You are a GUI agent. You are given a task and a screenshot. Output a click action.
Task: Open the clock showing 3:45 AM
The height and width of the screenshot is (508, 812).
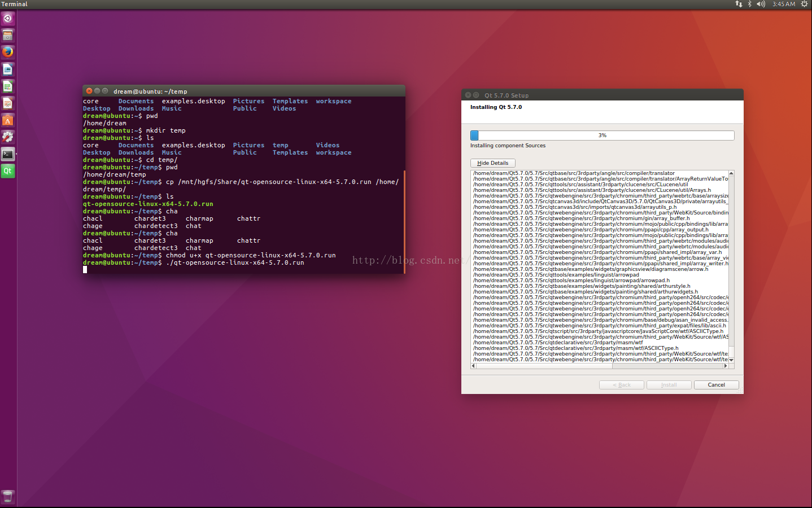784,4
